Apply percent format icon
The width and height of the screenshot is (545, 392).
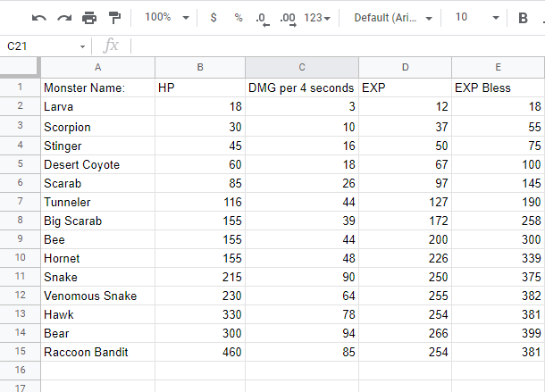(239, 17)
